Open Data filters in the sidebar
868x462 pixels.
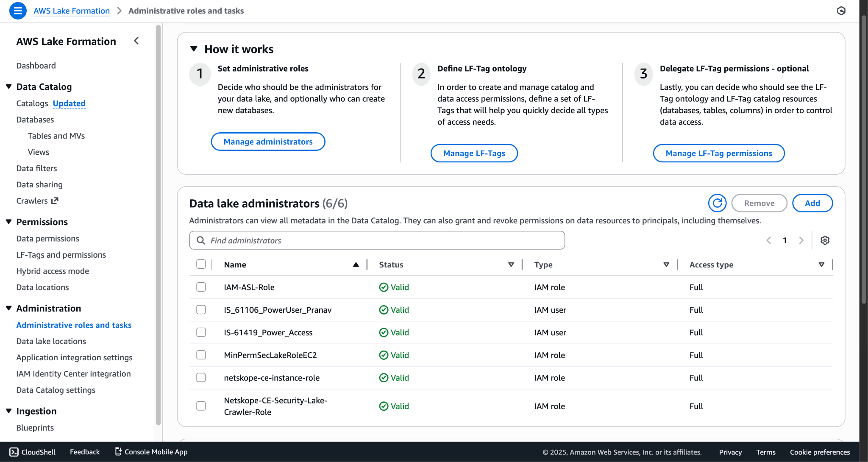[36, 168]
